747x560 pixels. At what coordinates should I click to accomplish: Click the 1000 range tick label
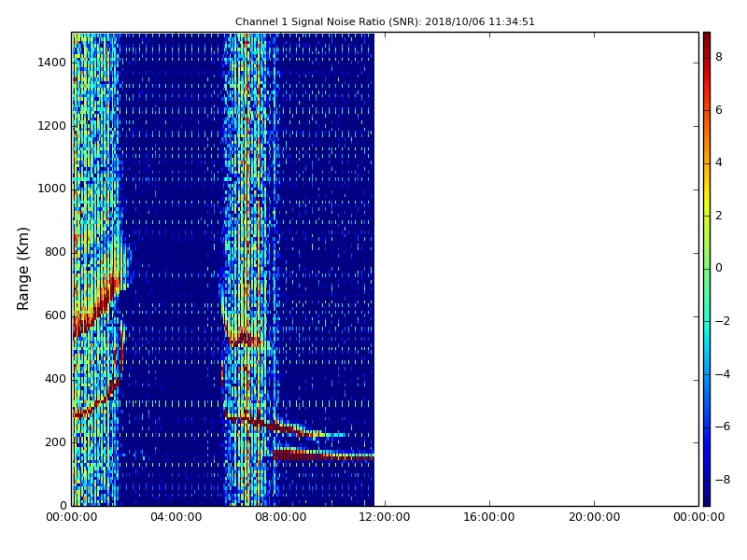52,189
